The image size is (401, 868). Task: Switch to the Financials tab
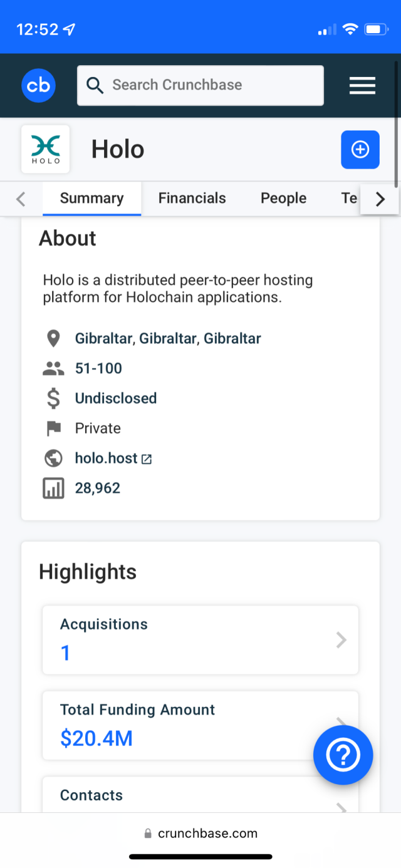[192, 199]
